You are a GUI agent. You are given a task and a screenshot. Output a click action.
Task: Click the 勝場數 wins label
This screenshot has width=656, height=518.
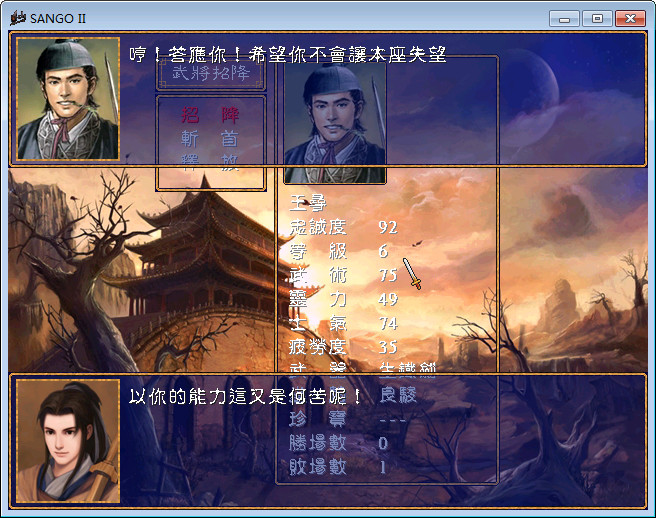click(x=318, y=443)
